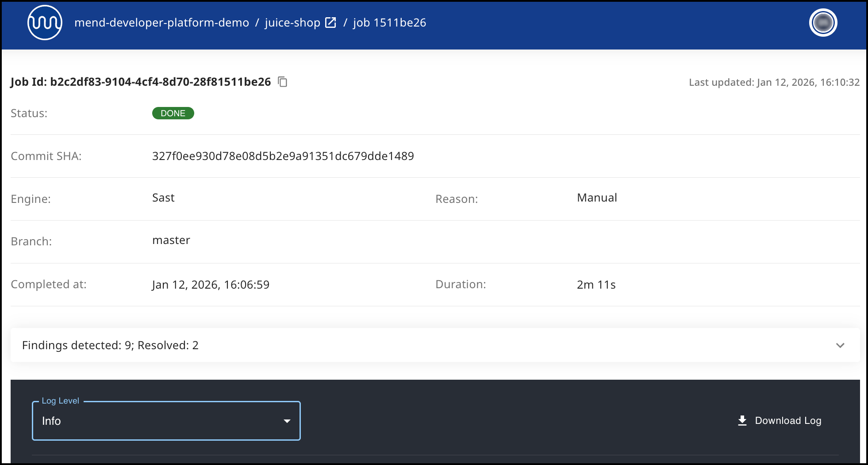Open the user profile avatar
The image size is (868, 465).
click(x=823, y=23)
